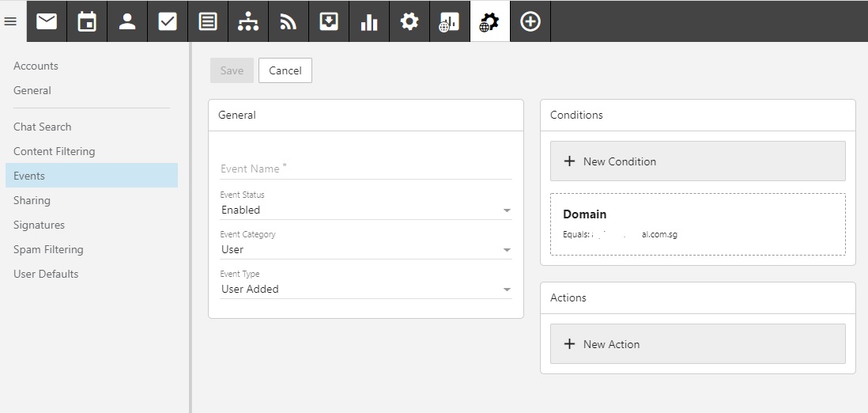Open the Email envelope icon
The image size is (868, 413).
47,21
